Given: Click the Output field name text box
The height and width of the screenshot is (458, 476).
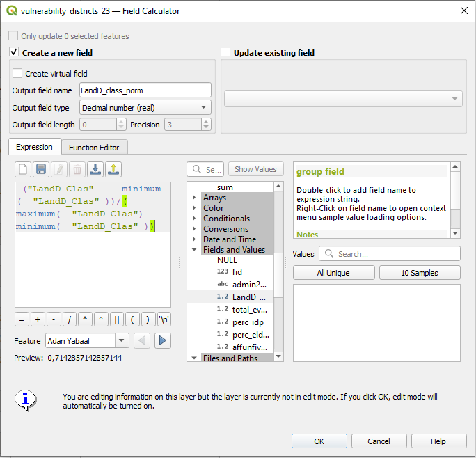Looking at the screenshot, I should click(x=145, y=90).
